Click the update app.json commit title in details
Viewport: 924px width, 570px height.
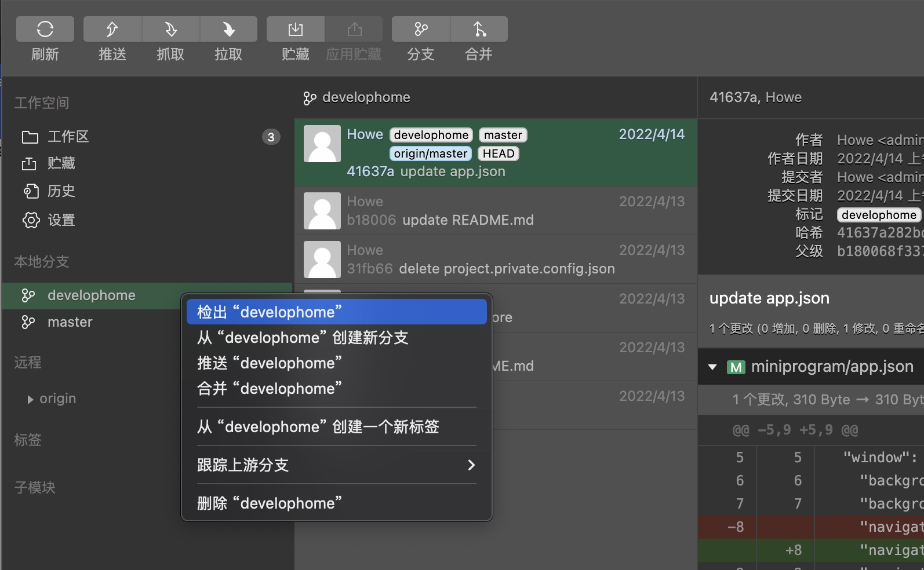click(x=769, y=298)
